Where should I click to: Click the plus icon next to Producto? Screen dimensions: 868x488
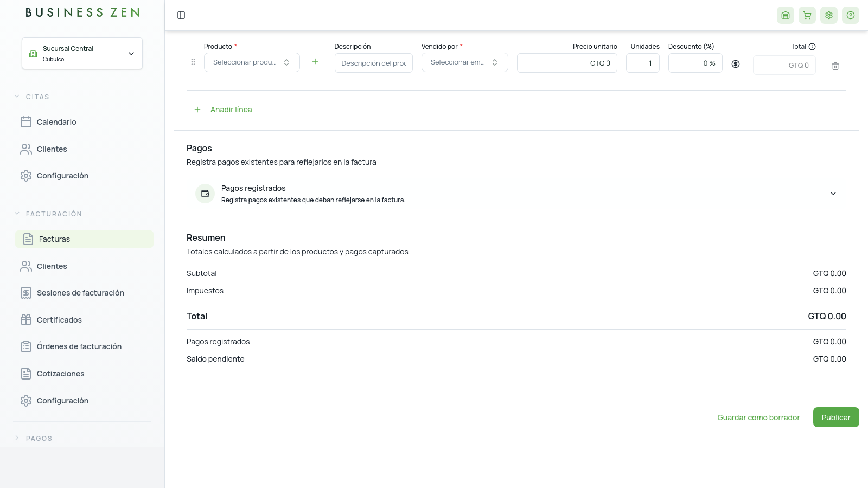coord(315,61)
